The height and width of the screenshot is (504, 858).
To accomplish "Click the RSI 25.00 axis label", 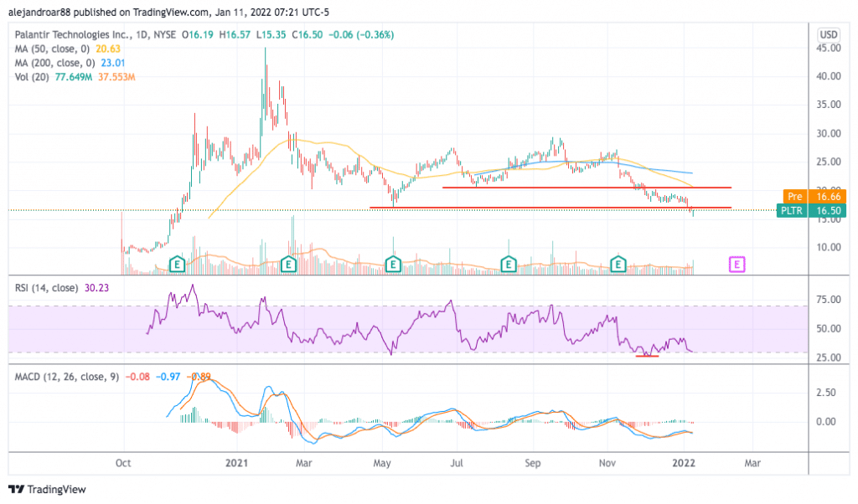I will 829,357.
